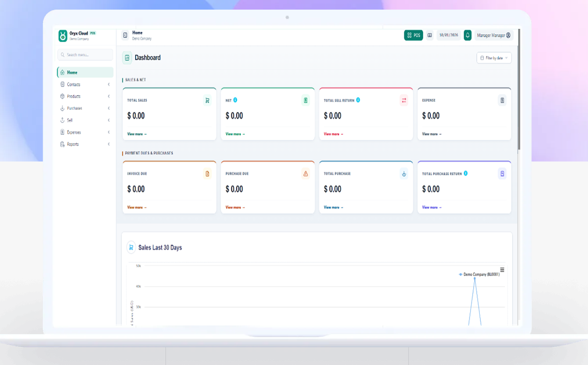Expand the Reports chevron arrow
This screenshot has height=365, width=588.
pos(109,144)
